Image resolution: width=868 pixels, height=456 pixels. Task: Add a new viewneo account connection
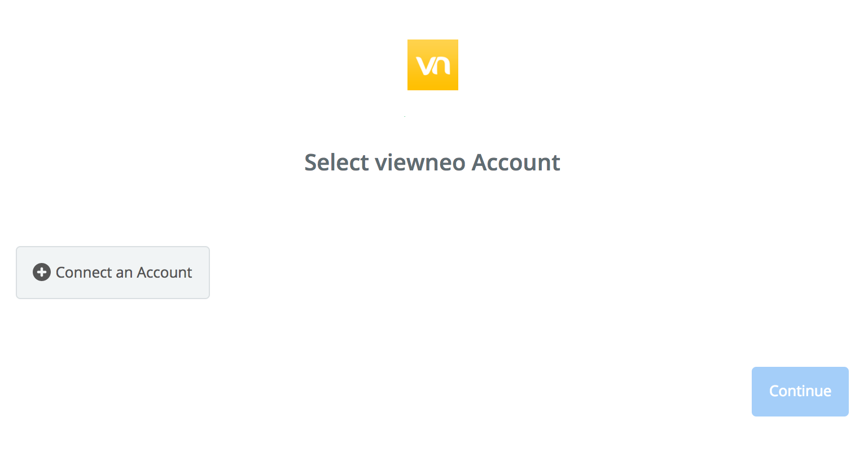click(113, 273)
